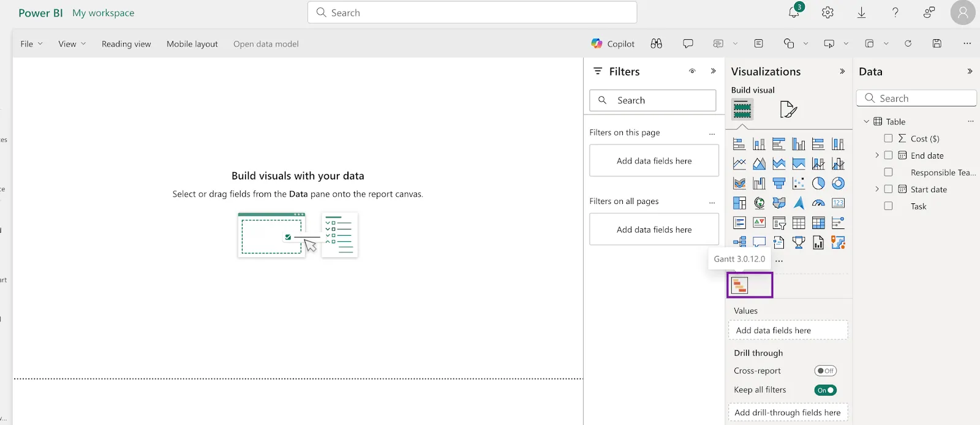The image size is (980, 425).
Task: Collapse the Filters pane
Action: click(713, 71)
